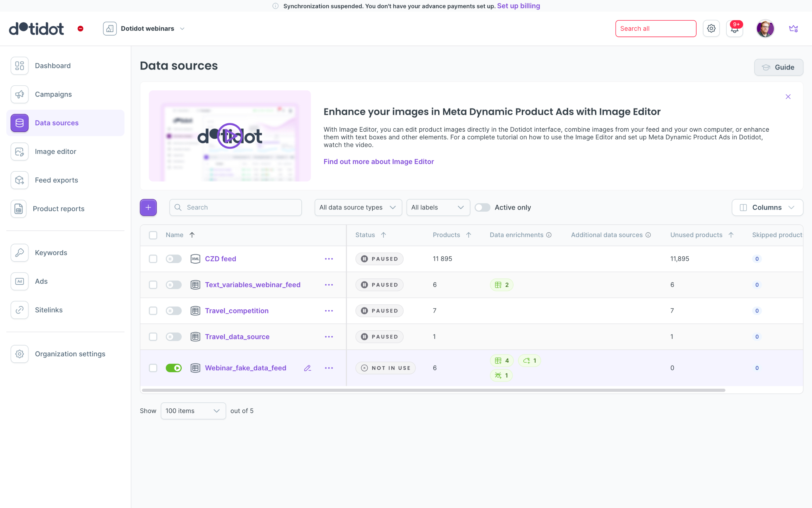Open the All labels dropdown
This screenshot has width=812, height=508.
[438, 207]
